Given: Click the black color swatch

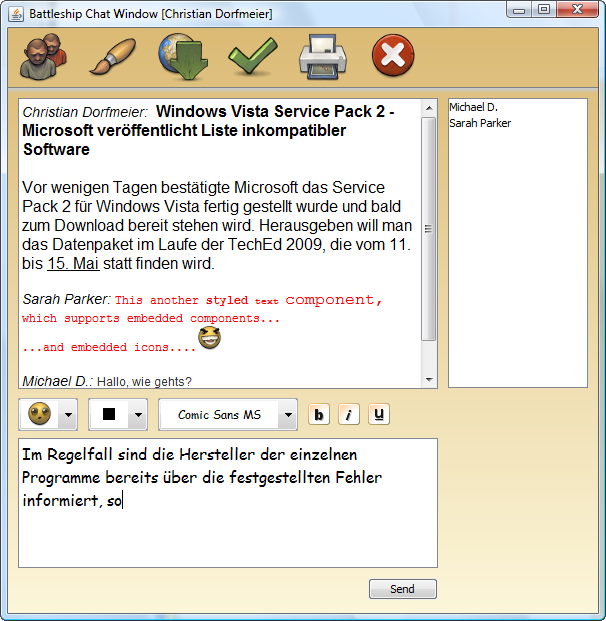Looking at the screenshot, I should (109, 414).
